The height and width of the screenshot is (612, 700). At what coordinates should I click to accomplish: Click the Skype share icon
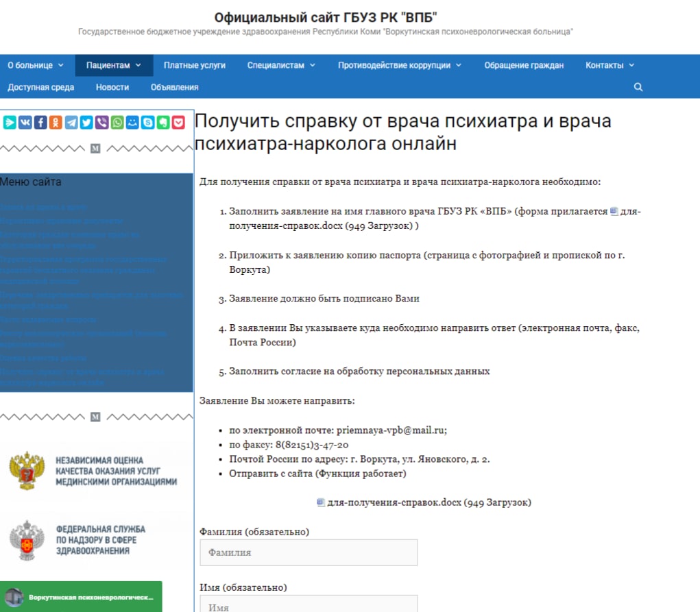(x=148, y=123)
